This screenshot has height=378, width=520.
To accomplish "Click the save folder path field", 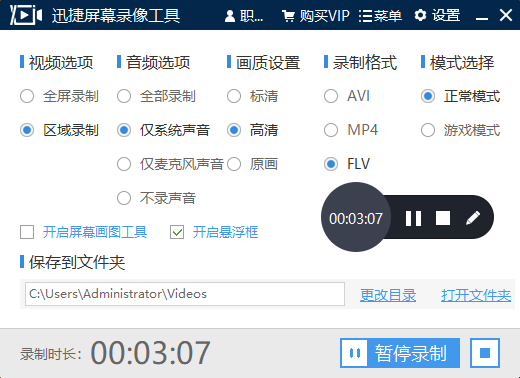I will tap(185, 294).
